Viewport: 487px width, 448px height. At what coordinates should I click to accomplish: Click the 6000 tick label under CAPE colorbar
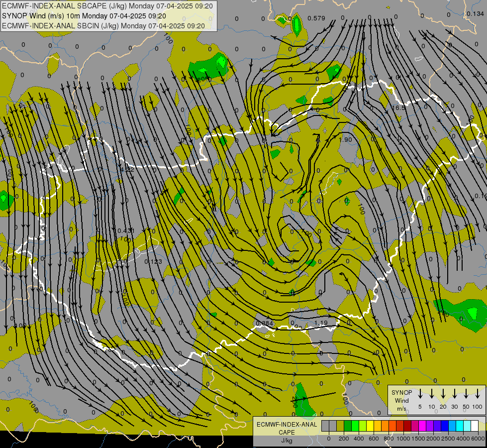pyautogui.click(x=478, y=439)
